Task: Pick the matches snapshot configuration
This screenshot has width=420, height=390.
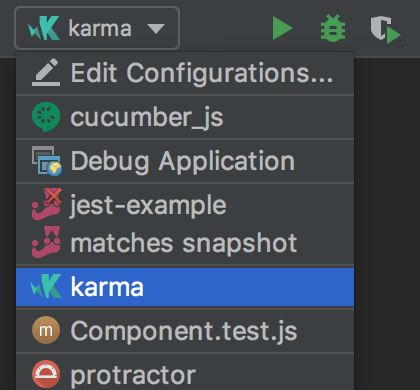Action: (185, 243)
